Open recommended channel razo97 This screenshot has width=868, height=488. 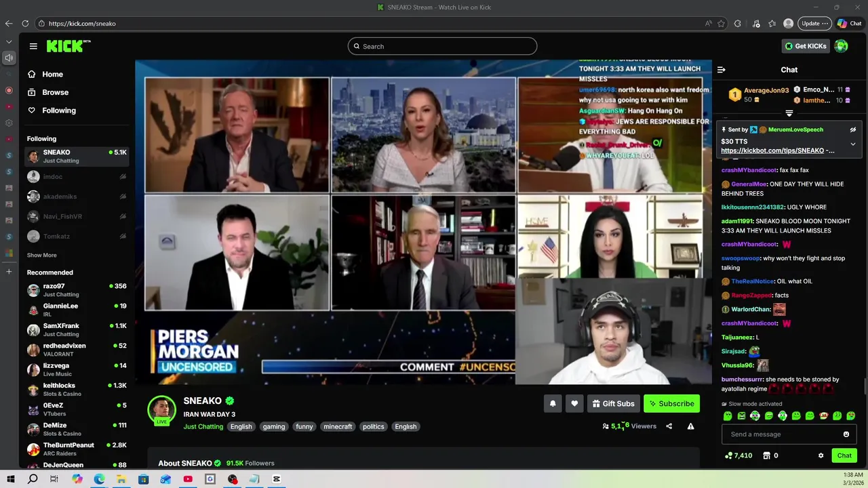coord(77,290)
